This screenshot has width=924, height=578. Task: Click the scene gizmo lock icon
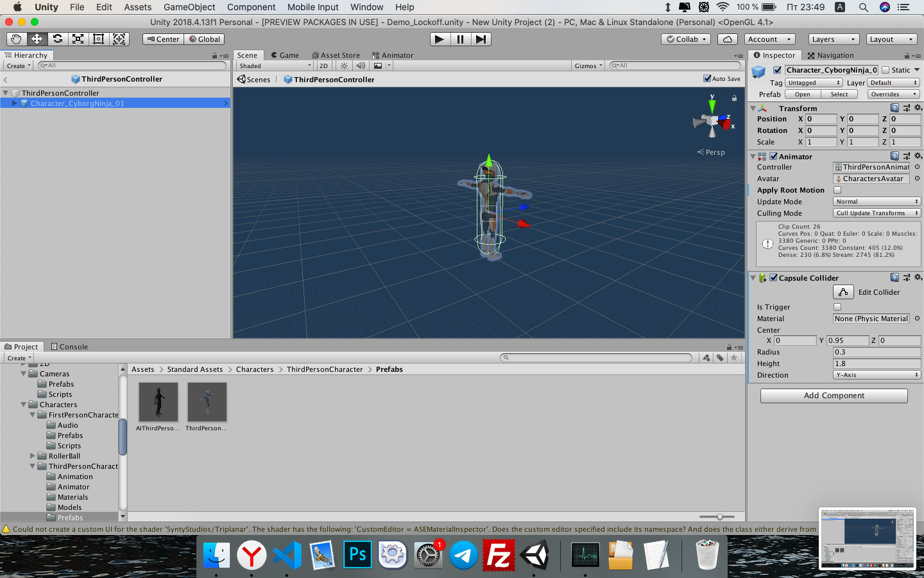click(734, 98)
